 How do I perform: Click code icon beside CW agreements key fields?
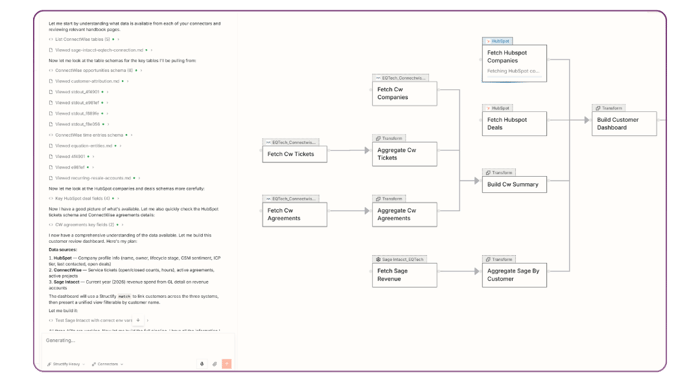(x=51, y=225)
